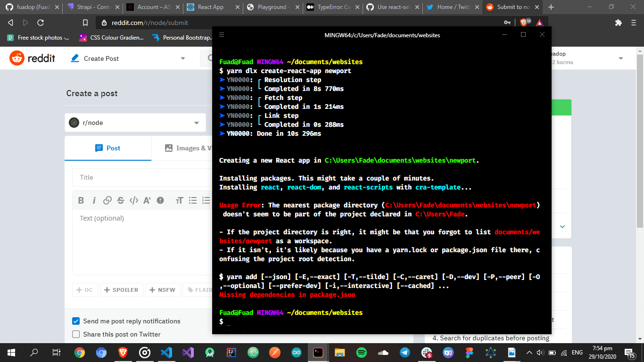Viewport: 644px width, 362px height.
Task: Insert a bulleted list in editor
Action: 193,200
